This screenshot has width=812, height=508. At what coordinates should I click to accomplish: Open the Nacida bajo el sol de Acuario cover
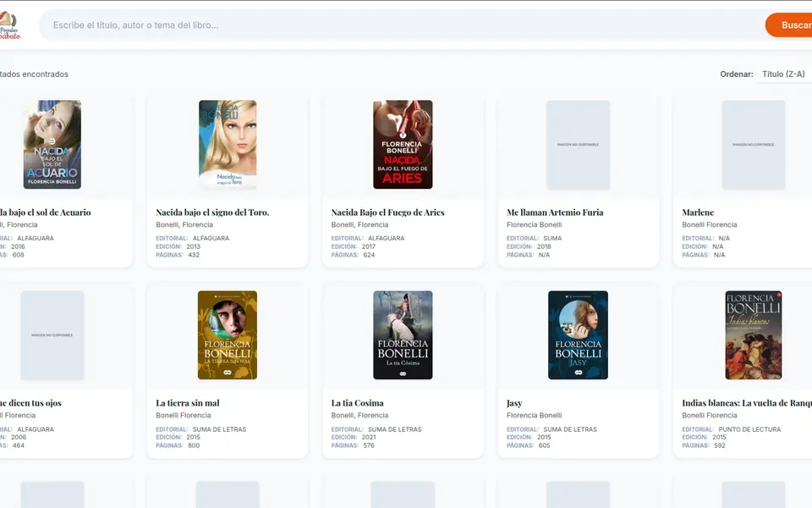click(52, 145)
